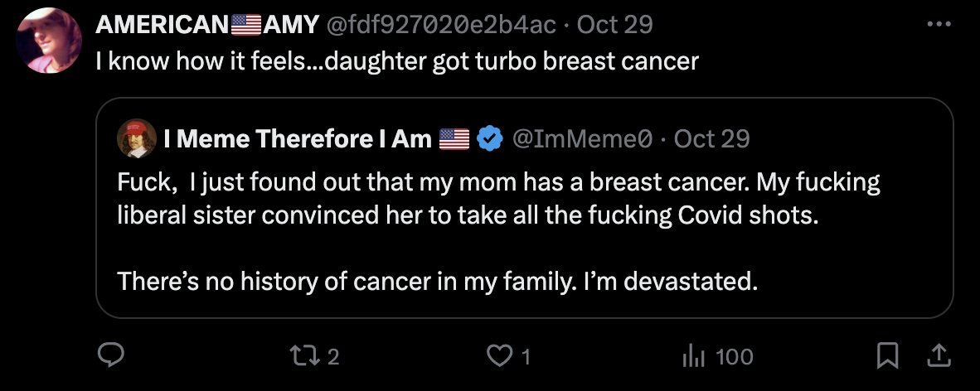Viewport: 980px width, 391px height.
Task: Bookmark this tweet
Action: 888,356
